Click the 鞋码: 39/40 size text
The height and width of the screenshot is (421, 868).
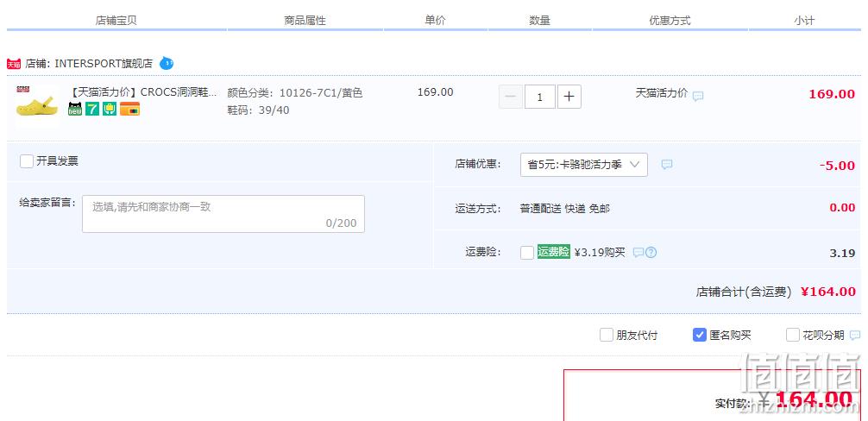pos(259,110)
